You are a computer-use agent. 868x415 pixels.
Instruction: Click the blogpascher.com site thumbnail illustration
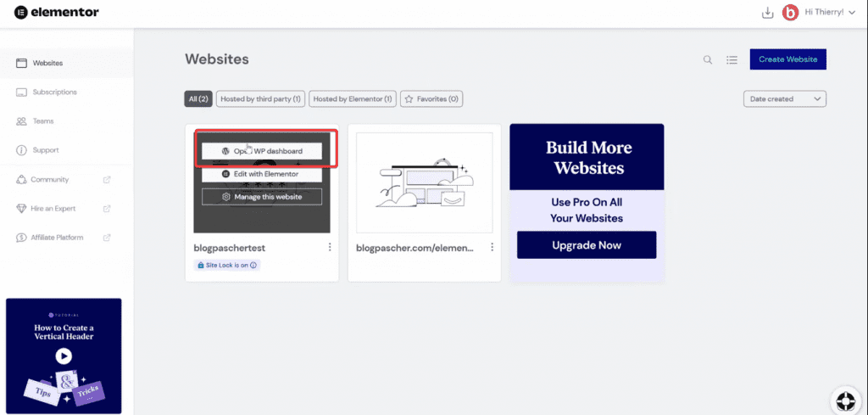coord(425,182)
